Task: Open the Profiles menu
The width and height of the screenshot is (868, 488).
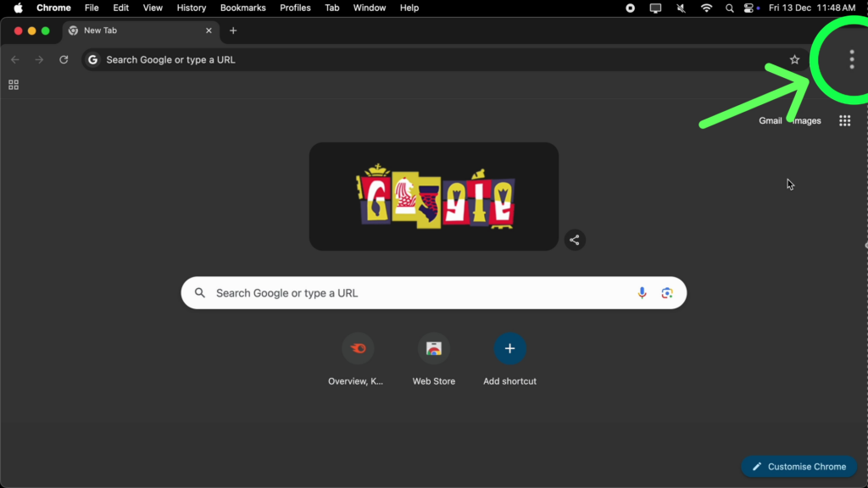Action: [x=295, y=8]
